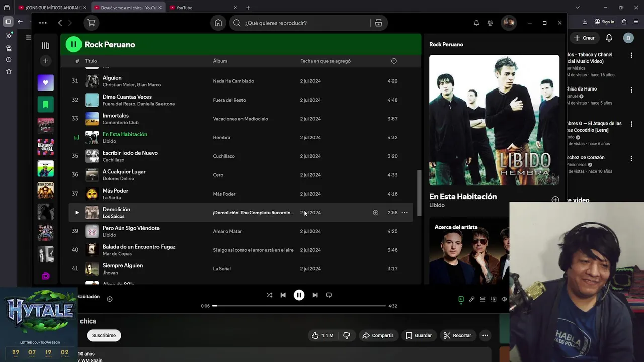Switch to 'YouTube' browser tab
The image size is (644, 362).
pos(203,8)
